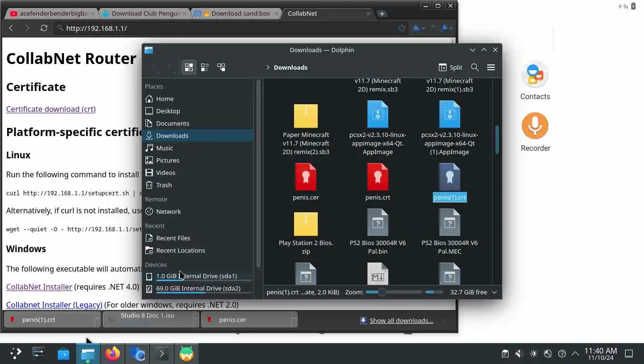Open Network under Remote

coord(199,211)
